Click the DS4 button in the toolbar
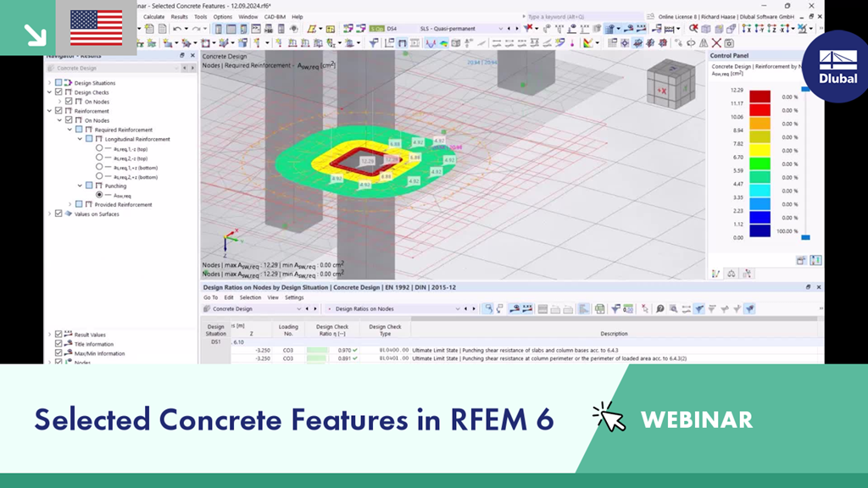868x488 pixels. coord(393,28)
